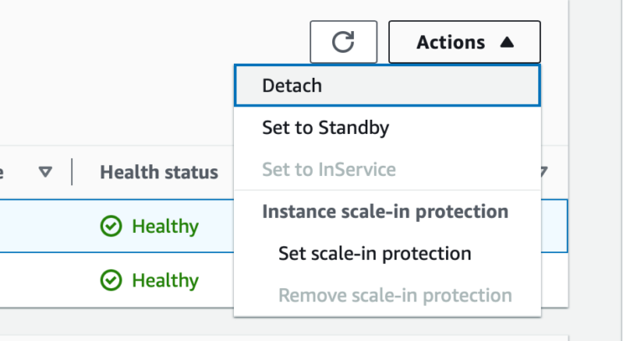
Task: Click the column divider before Health status
Action: click(72, 172)
